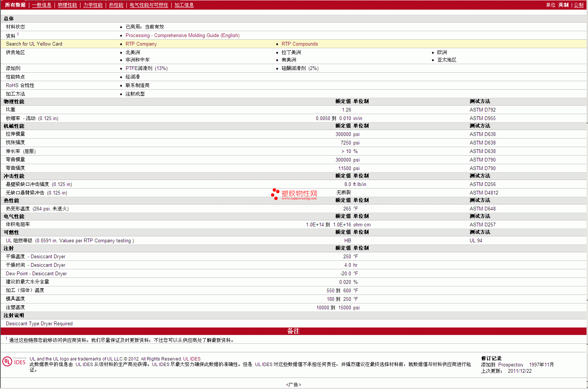588x389 pixels.
Task: Click the 悬壁梁缺口冲击强度 row label
Action: click(39, 184)
